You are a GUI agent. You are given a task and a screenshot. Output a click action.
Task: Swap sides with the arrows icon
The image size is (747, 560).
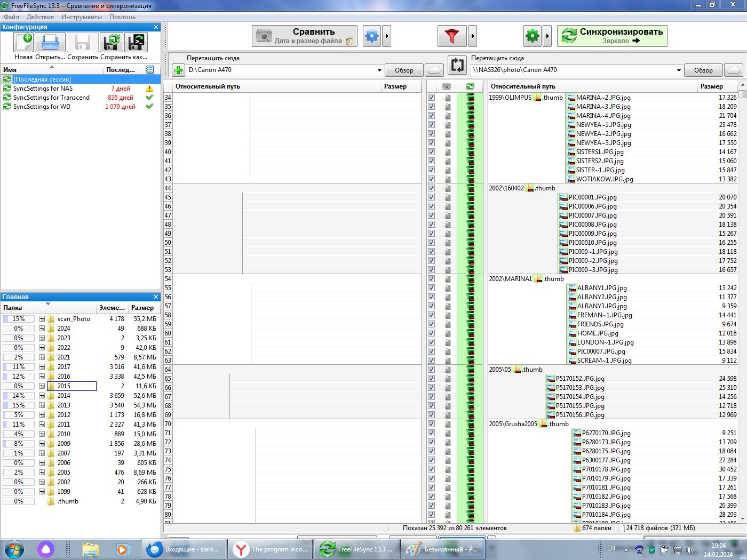pyautogui.click(x=457, y=65)
